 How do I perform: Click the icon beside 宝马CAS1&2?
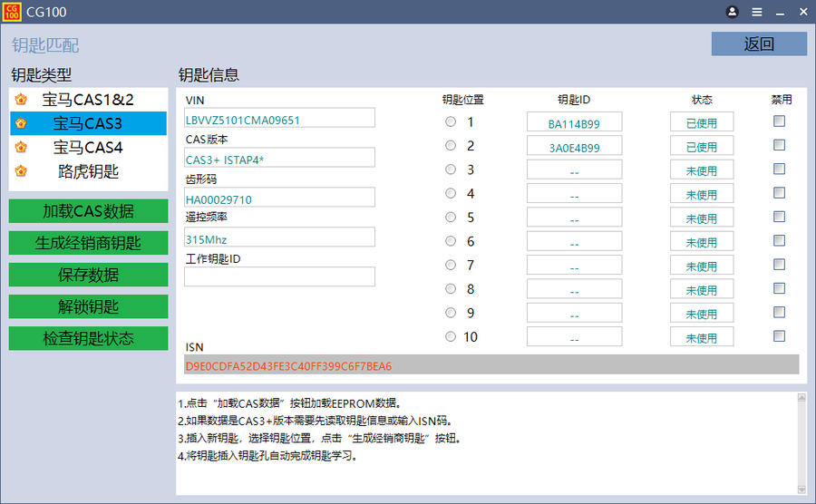[21, 100]
